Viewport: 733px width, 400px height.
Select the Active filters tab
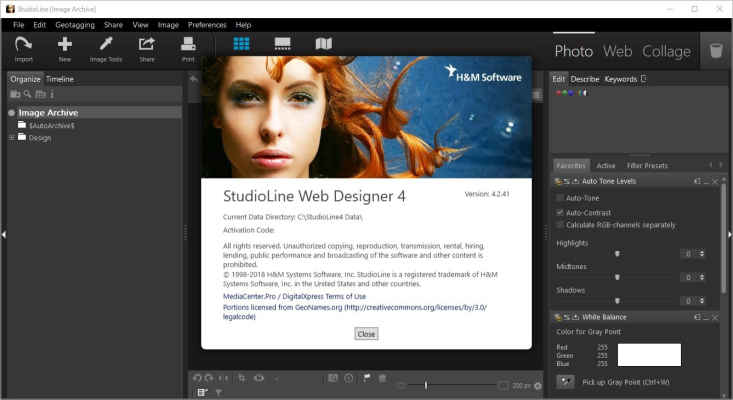pyautogui.click(x=606, y=165)
